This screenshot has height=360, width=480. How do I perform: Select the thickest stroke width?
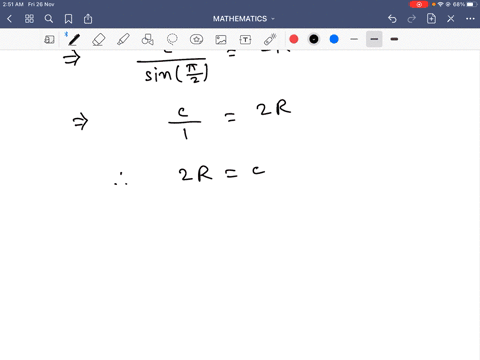click(394, 39)
